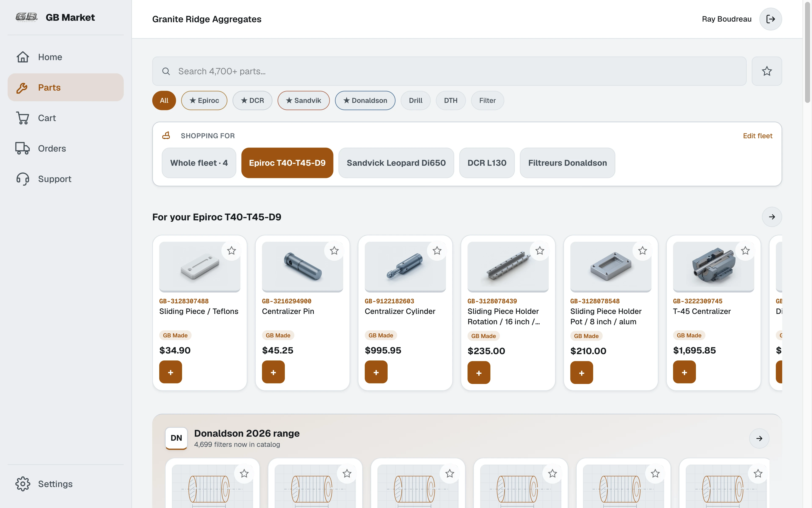Viewport: 812px width, 508px height.
Task: Favorite the fifth Donaldson filter card
Action: [x=655, y=474]
